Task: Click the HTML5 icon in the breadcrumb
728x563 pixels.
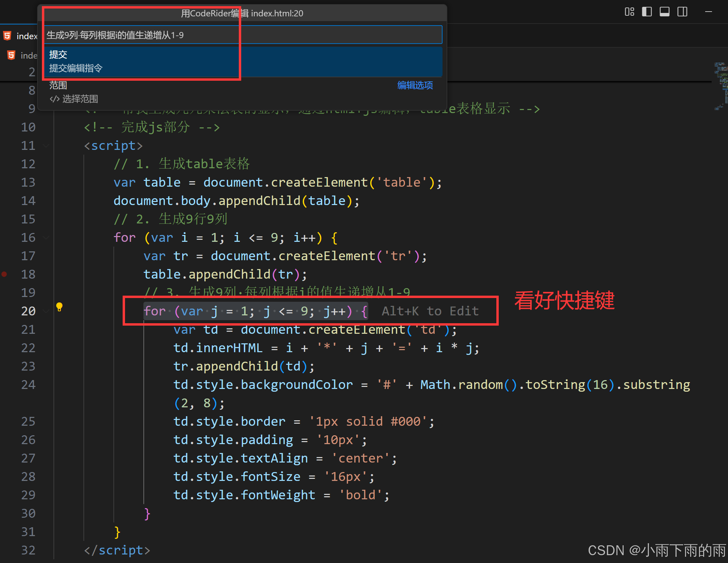Action: click(x=11, y=55)
